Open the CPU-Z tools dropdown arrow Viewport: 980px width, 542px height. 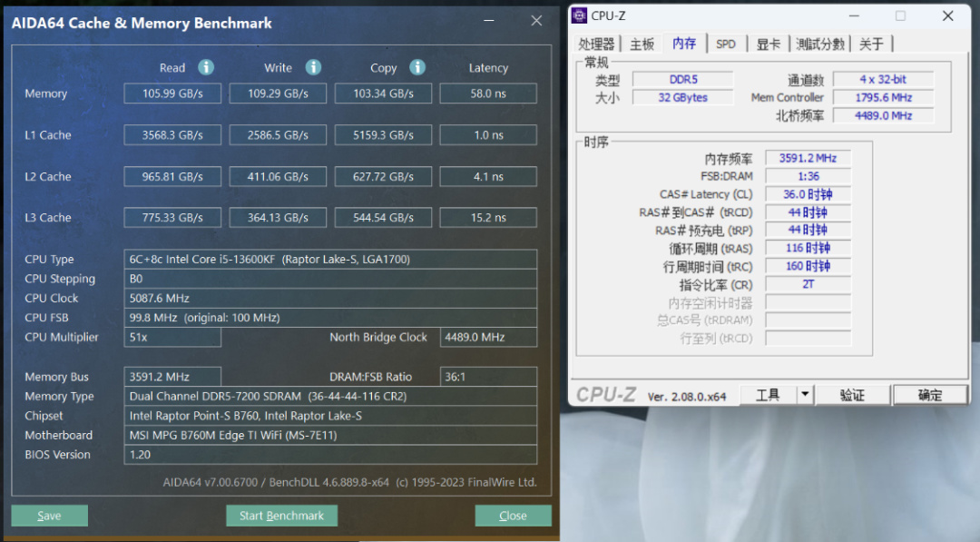pyautogui.click(x=805, y=394)
